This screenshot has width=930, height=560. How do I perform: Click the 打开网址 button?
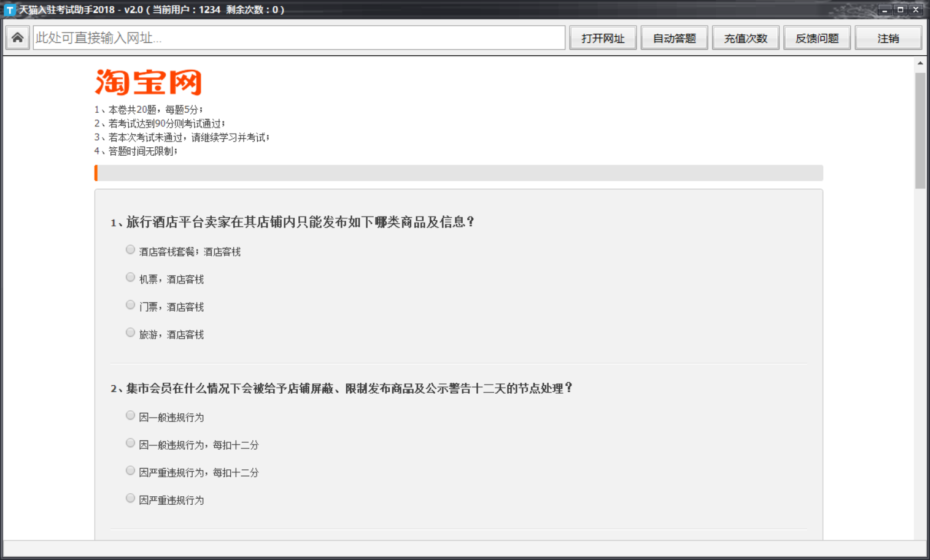(603, 38)
